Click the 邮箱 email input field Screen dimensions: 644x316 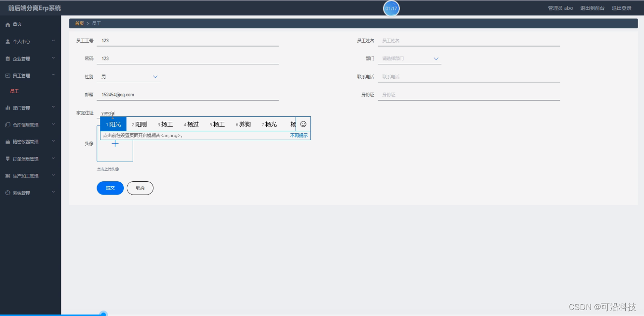(188, 95)
